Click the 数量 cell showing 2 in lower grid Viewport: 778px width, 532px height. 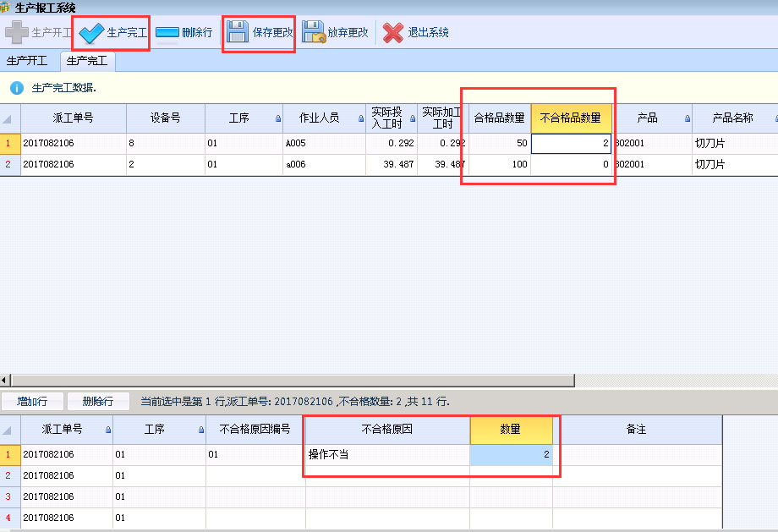click(x=511, y=455)
